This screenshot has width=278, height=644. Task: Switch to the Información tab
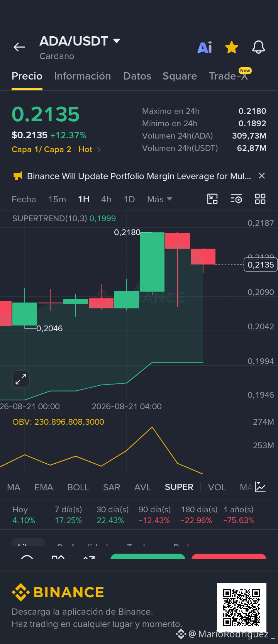(x=82, y=76)
